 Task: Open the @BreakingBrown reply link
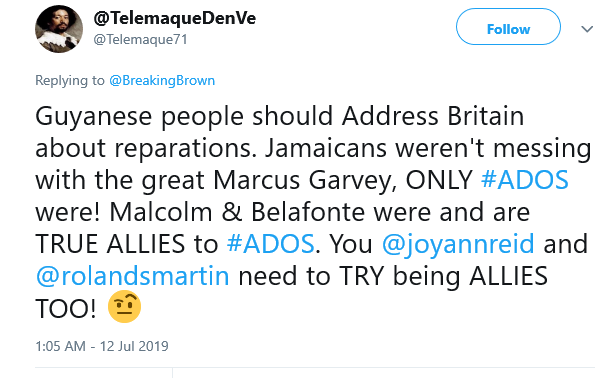pos(162,80)
